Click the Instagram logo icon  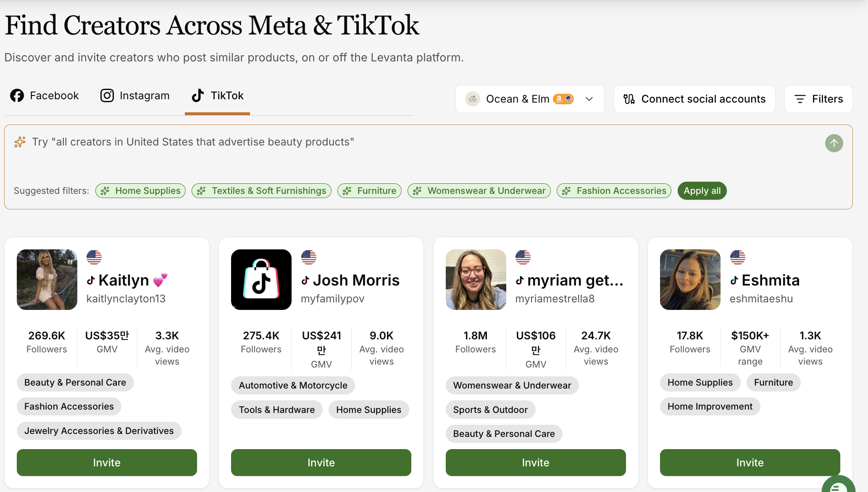[x=107, y=95]
